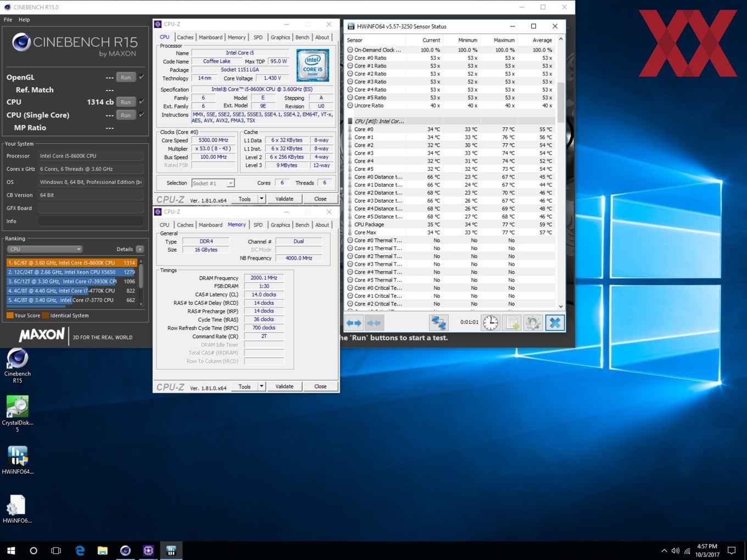Show hidden system tray icons chevron
The height and width of the screenshot is (560, 747).
click(664, 551)
